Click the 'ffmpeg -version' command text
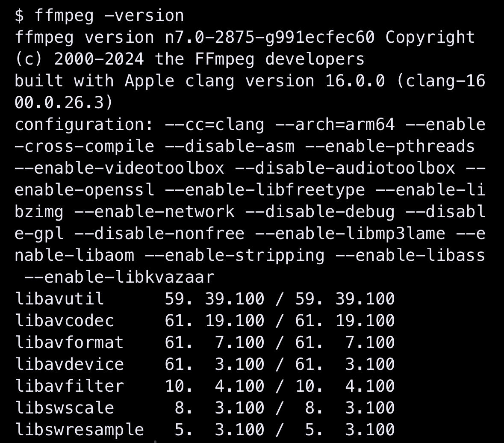 pos(109,16)
